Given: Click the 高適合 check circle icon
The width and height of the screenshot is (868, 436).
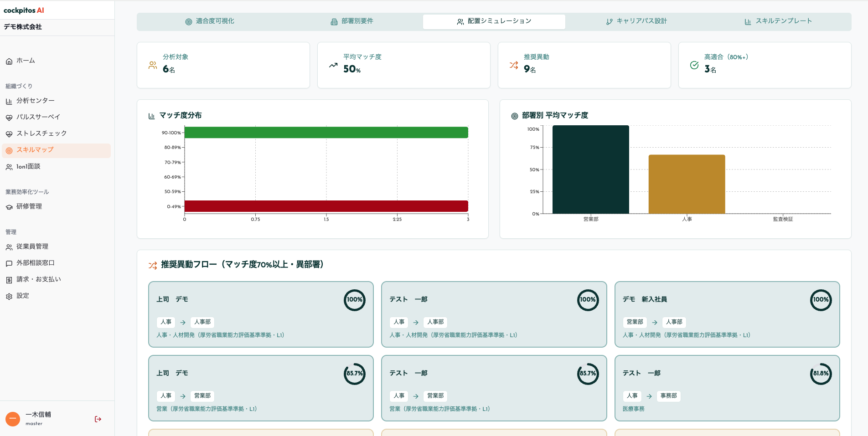Looking at the screenshot, I should click(x=694, y=65).
